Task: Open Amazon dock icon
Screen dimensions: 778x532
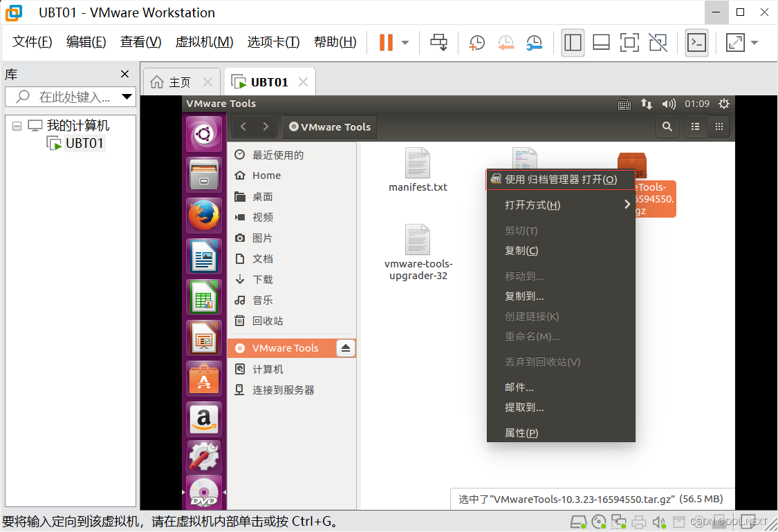Action: coord(204,419)
